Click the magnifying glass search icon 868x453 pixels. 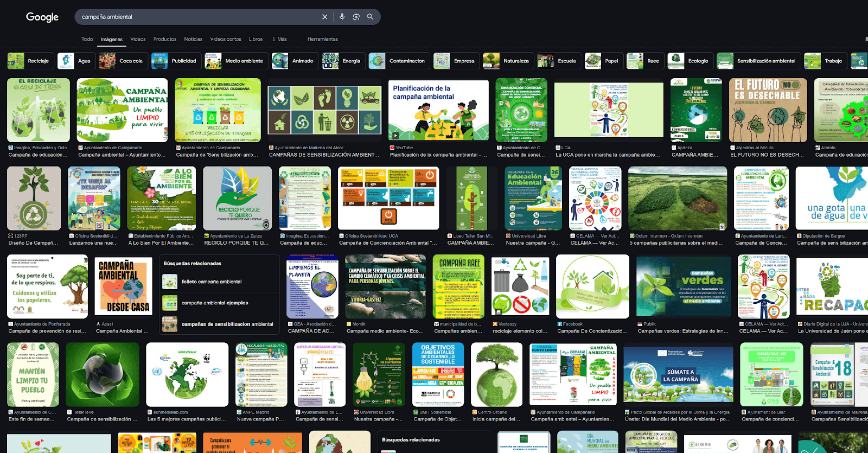(370, 17)
